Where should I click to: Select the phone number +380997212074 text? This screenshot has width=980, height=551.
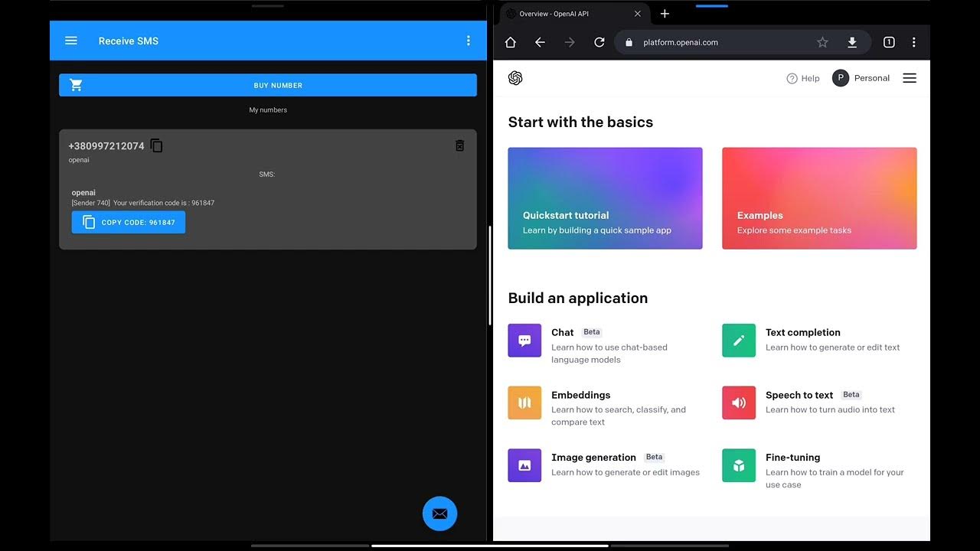(x=106, y=145)
